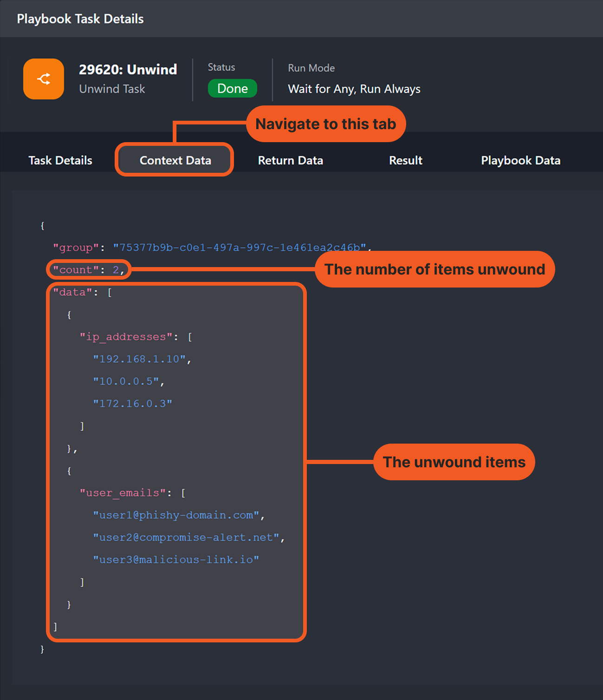Click the "Wait for Any, Run Always" run mode text

[354, 89]
